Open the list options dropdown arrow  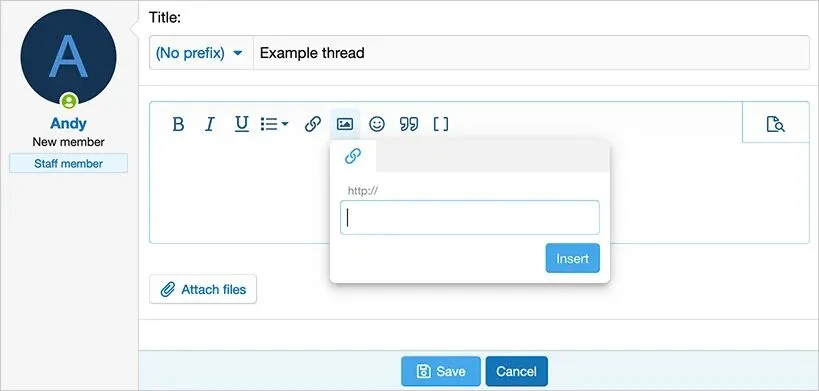(x=285, y=124)
